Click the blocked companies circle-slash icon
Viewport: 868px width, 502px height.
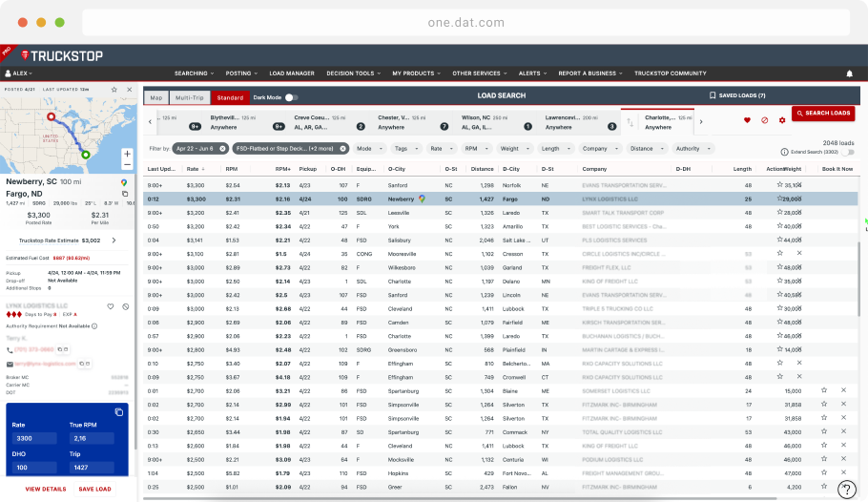[764, 120]
